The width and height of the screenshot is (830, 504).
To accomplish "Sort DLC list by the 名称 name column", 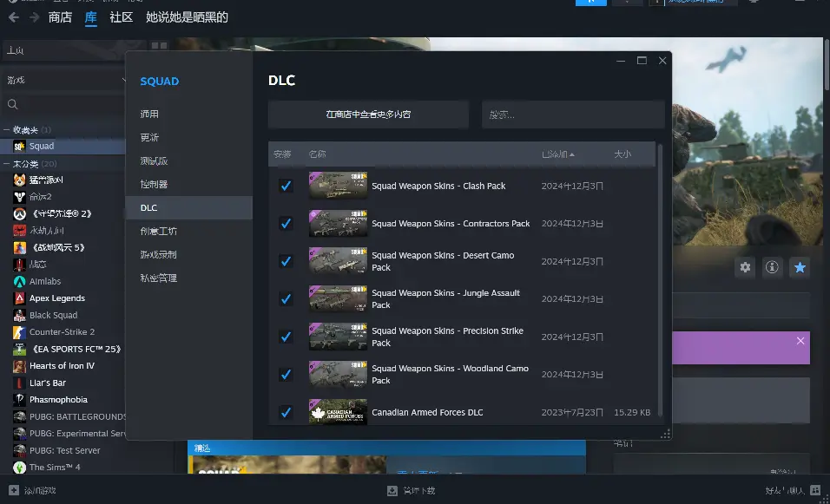I will coord(317,154).
